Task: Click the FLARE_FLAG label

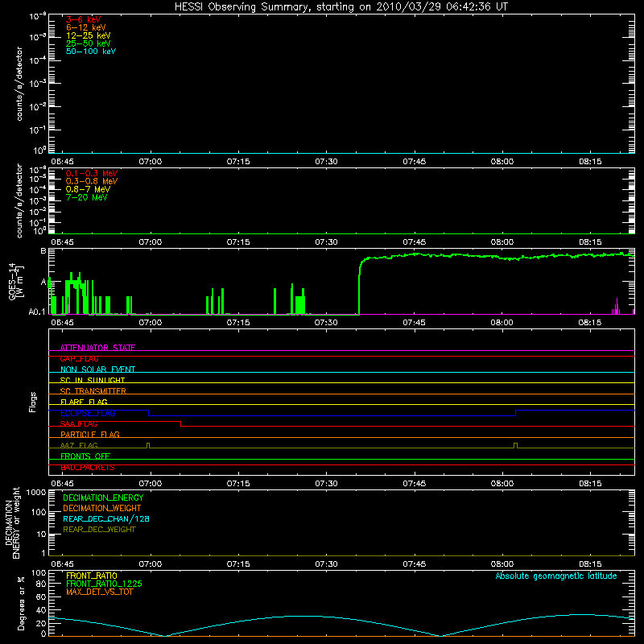Action: (84, 402)
